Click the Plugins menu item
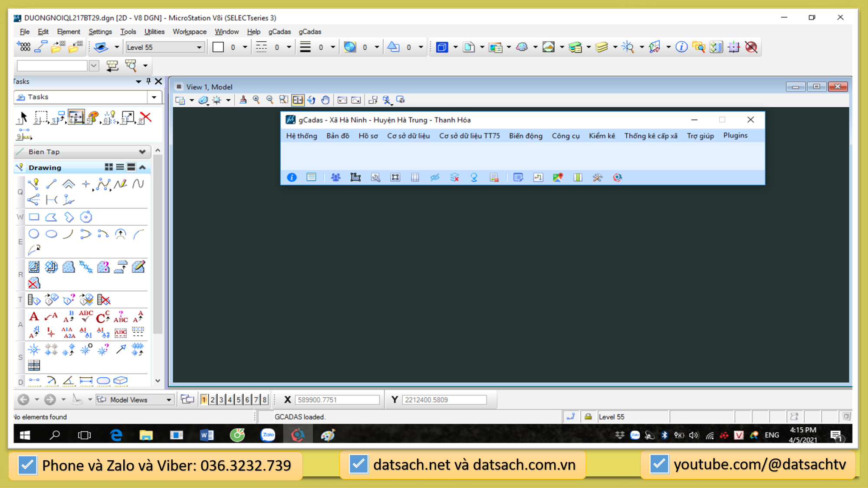This screenshot has height=488, width=868. click(x=735, y=135)
